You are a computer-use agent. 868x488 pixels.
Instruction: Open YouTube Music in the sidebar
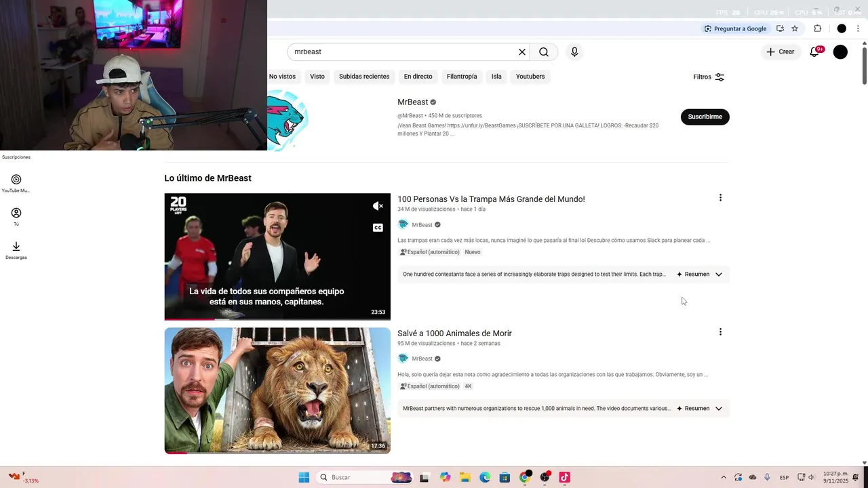tap(16, 183)
